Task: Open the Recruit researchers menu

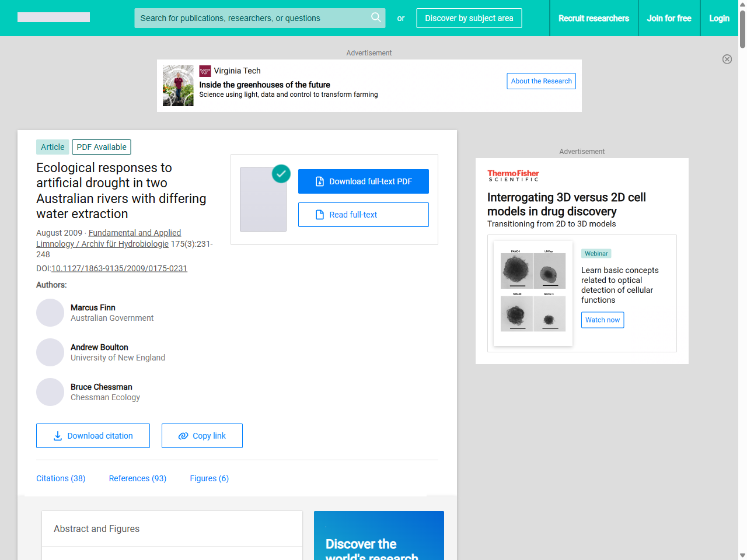Action: pyautogui.click(x=594, y=18)
